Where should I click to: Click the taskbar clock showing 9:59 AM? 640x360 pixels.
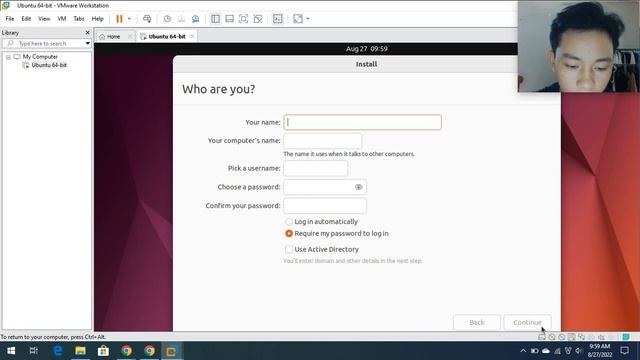pos(600,351)
